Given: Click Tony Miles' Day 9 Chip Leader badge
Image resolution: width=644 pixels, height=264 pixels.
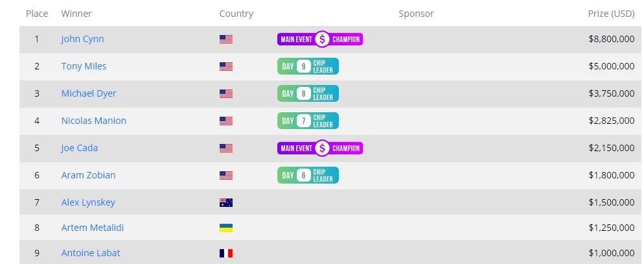Looking at the screenshot, I should (308, 66).
